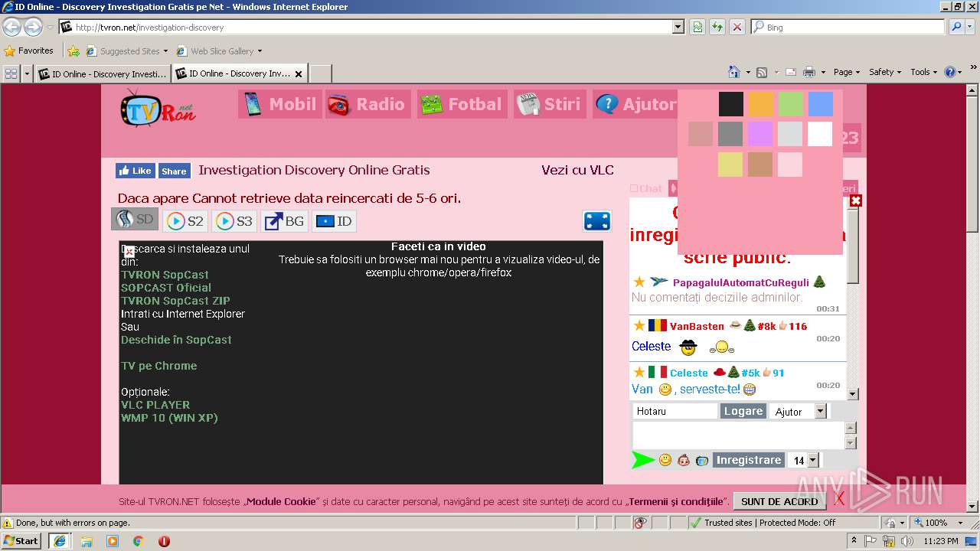
Task: Switch to the SD stream
Action: point(135,220)
